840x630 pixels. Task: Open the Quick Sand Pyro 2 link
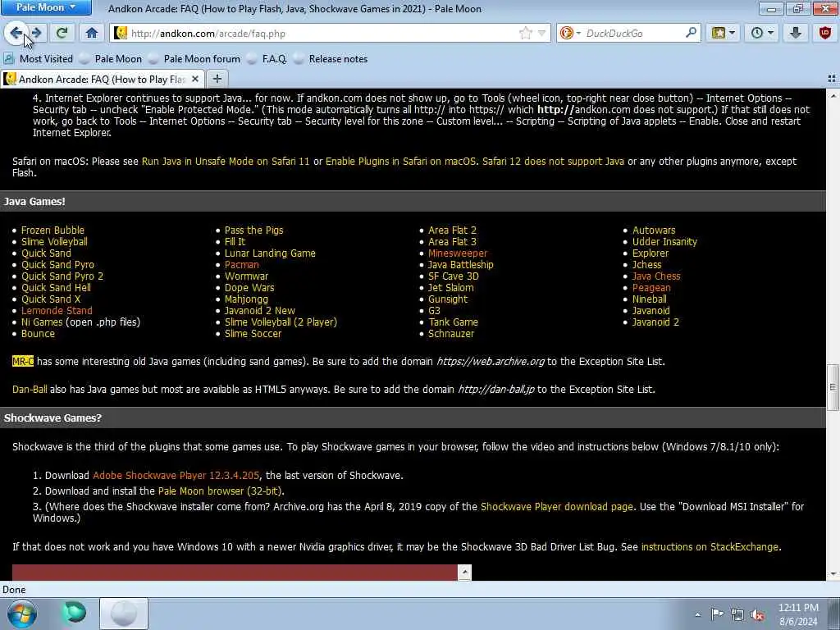point(62,276)
